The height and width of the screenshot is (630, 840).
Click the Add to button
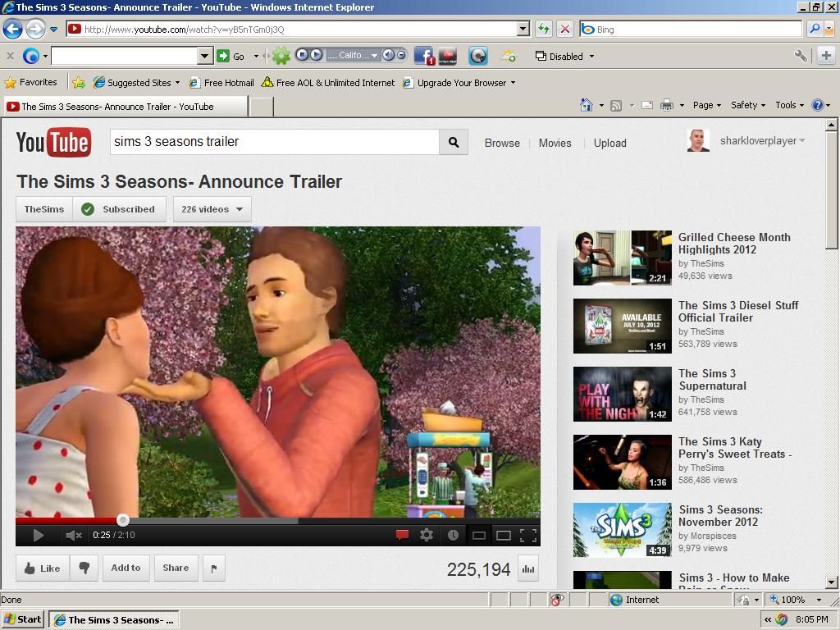[x=126, y=568]
